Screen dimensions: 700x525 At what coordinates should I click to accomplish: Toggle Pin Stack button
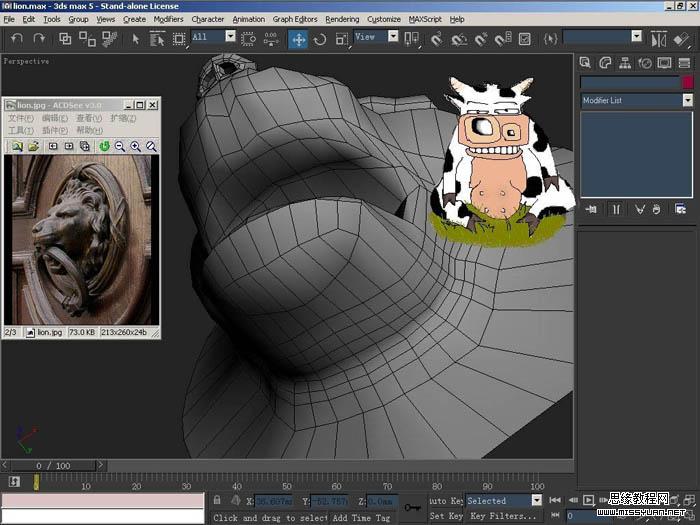tap(591, 209)
